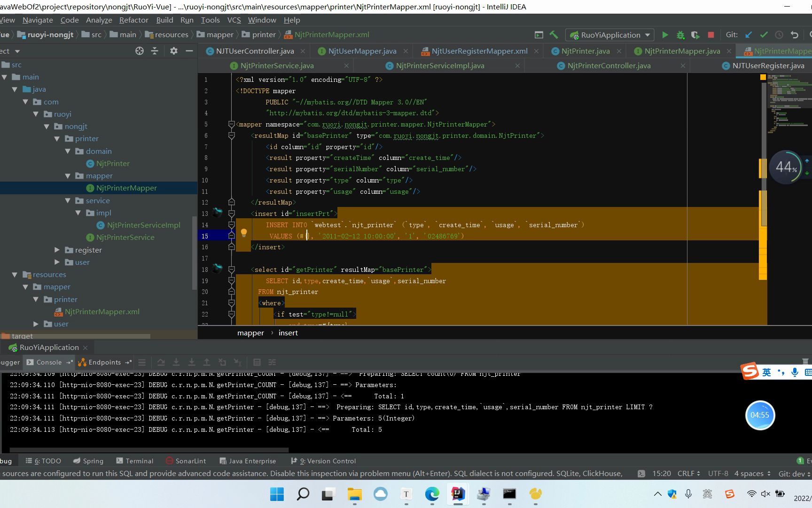Git update project blue arrow icon

coord(749,35)
